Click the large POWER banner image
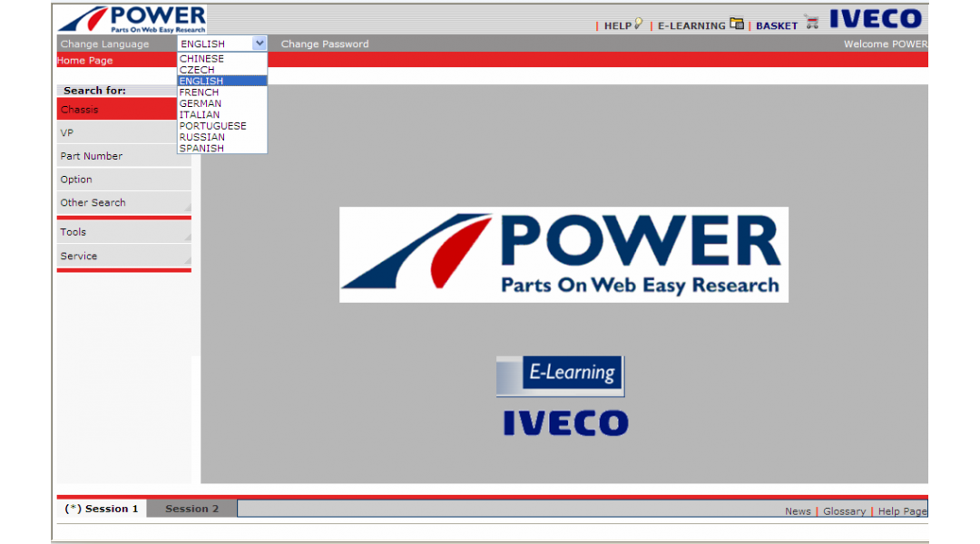 (x=563, y=255)
